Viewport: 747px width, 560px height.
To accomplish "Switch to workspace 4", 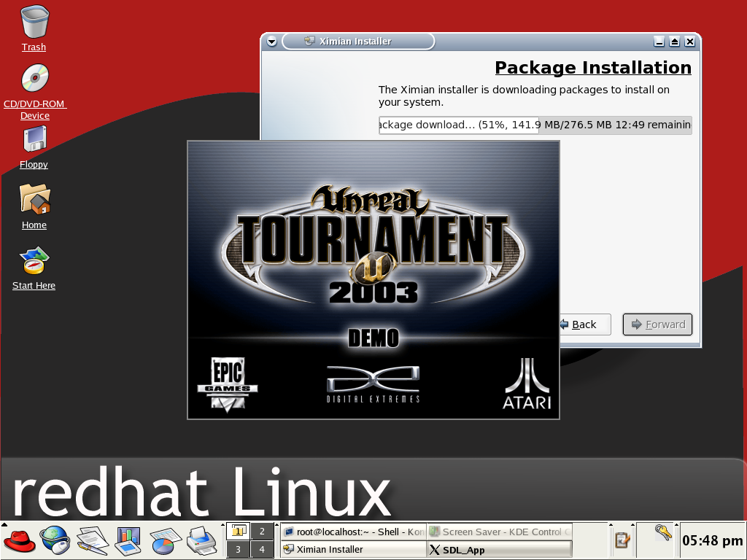I will [262, 549].
